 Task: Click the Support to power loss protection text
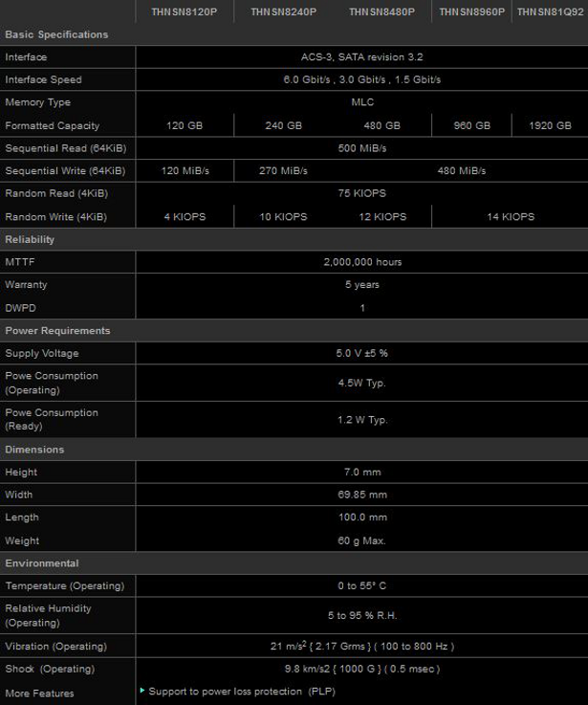(242, 692)
